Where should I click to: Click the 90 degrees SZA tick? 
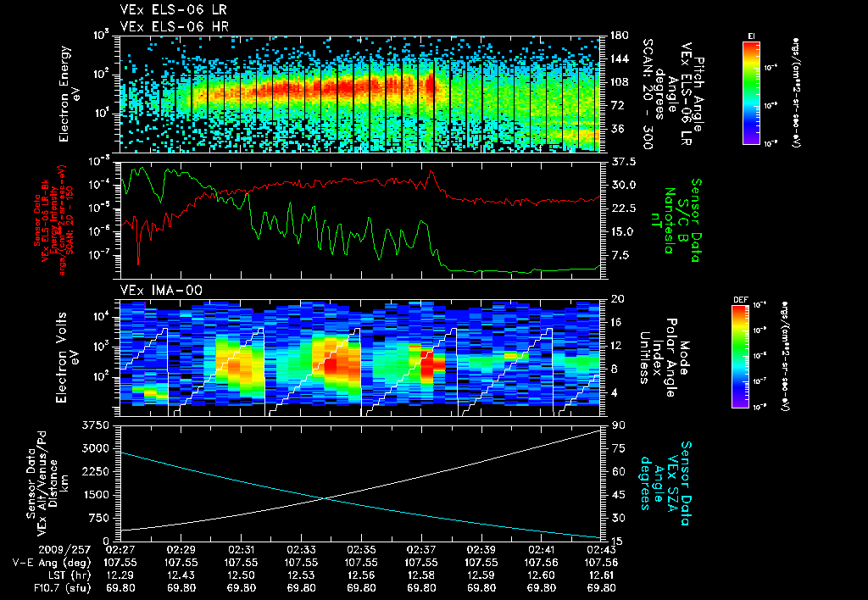pyautogui.click(x=618, y=425)
